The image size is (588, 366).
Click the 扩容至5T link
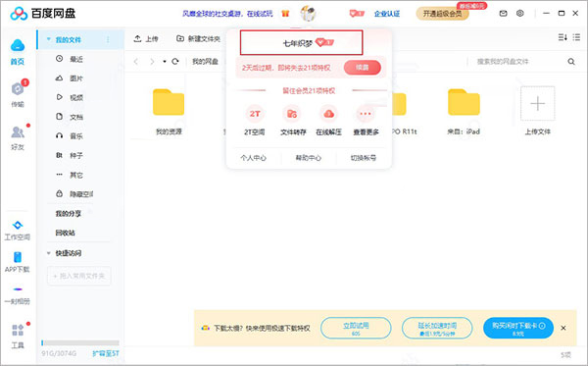(106, 353)
